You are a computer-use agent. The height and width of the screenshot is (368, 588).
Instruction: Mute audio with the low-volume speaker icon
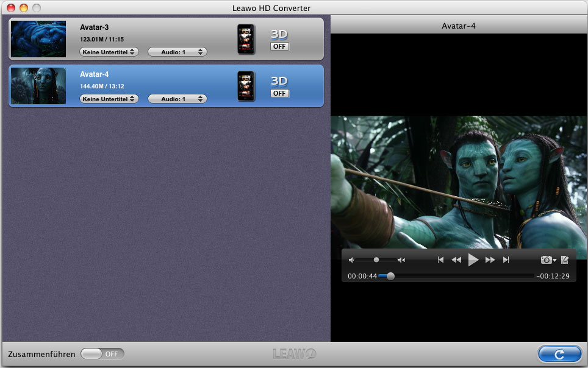(351, 260)
